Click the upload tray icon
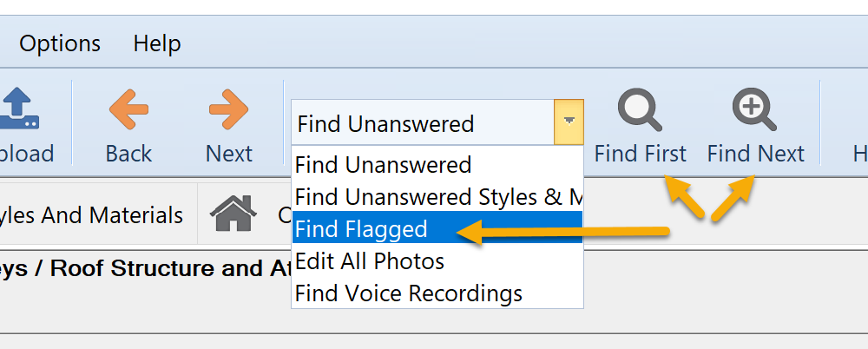This screenshot has height=349, width=868. 20,109
